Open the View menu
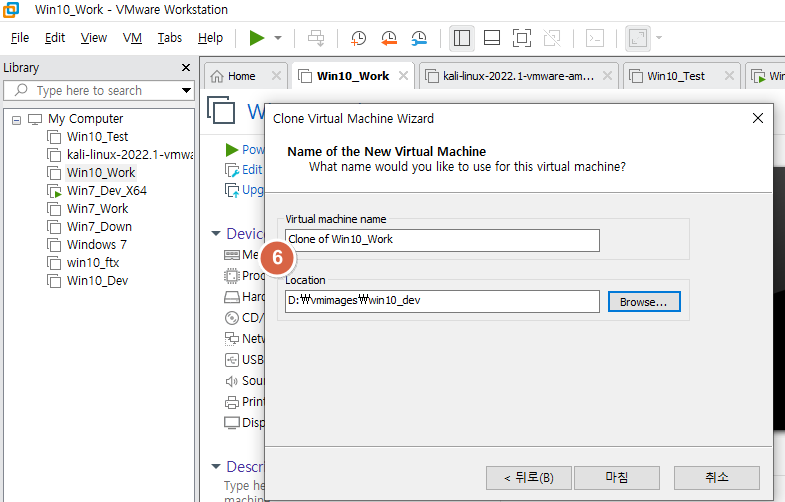Image resolution: width=785 pixels, height=502 pixels. (94, 38)
